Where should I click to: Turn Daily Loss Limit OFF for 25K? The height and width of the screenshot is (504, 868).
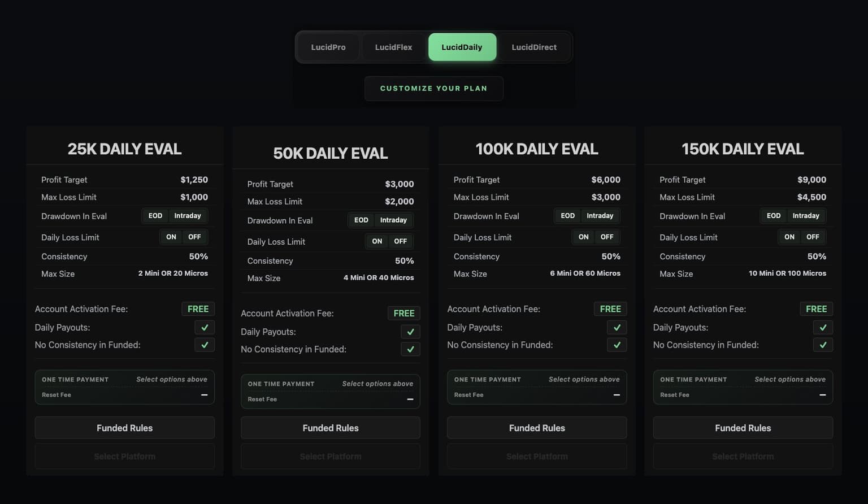(194, 237)
